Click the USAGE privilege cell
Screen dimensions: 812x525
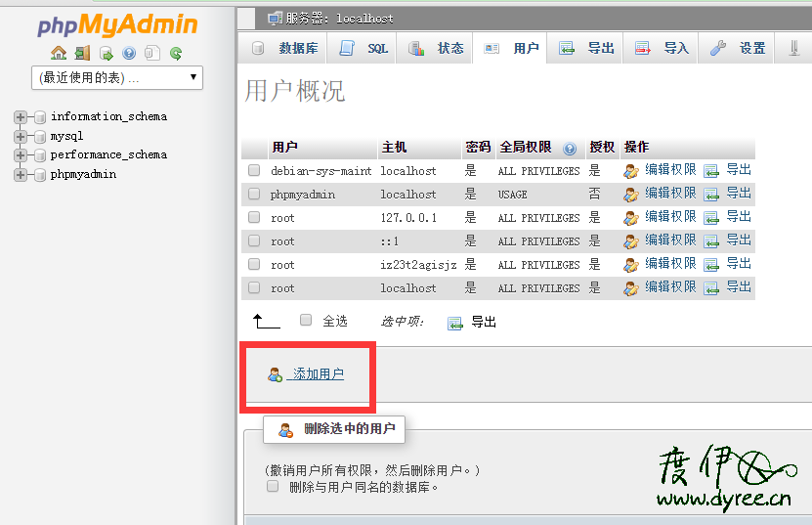(513, 195)
